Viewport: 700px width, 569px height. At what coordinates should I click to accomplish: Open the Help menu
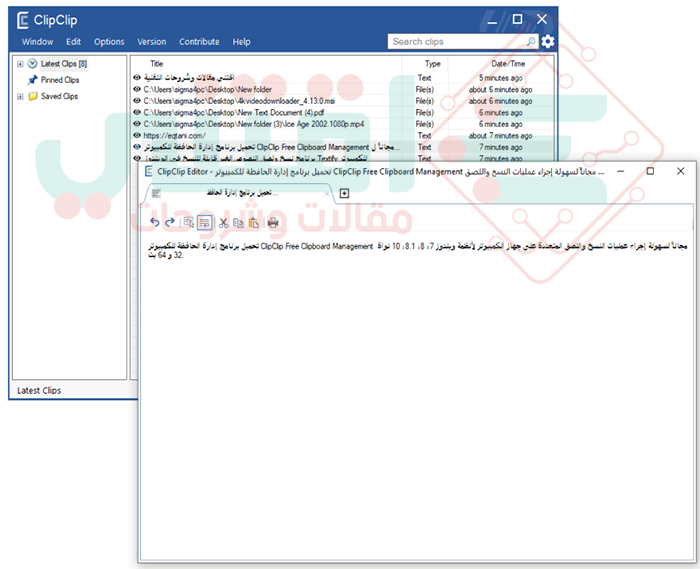(x=241, y=42)
